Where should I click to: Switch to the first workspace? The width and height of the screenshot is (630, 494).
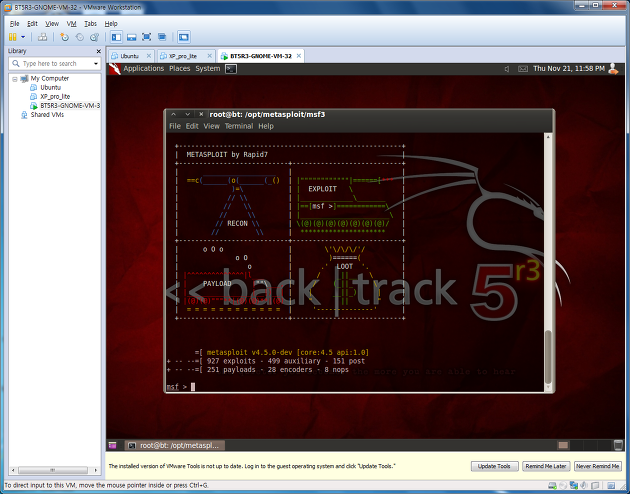[x=563, y=445]
